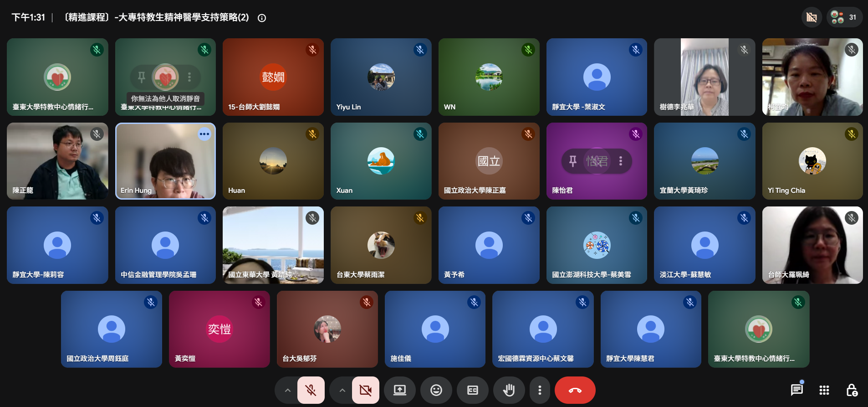
Task: Select the 國立東華大學 黃靖純 video tile
Action: pyautogui.click(x=273, y=245)
